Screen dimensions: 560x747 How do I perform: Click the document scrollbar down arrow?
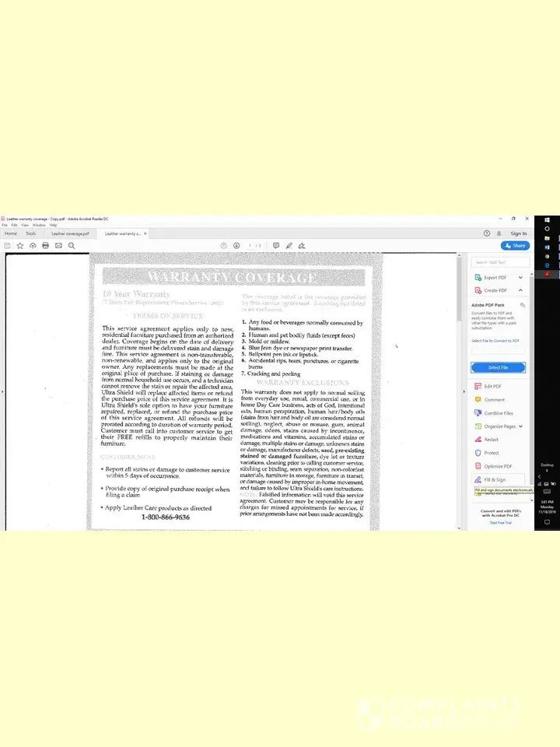(459, 528)
